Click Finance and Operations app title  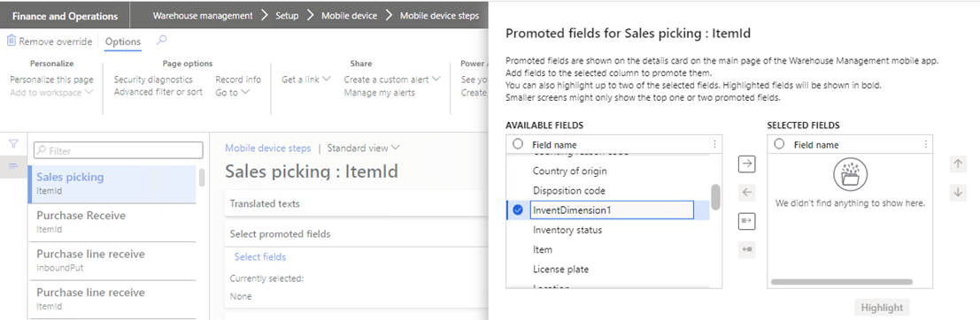click(x=65, y=16)
